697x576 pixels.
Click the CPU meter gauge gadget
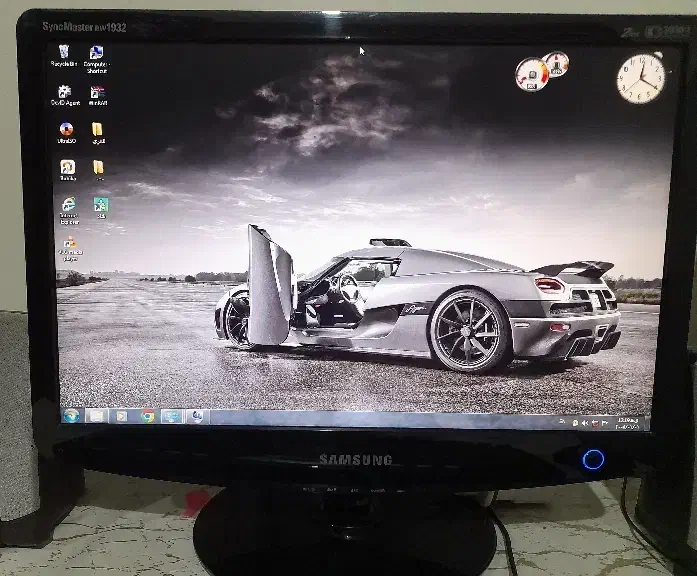[x=532, y=73]
